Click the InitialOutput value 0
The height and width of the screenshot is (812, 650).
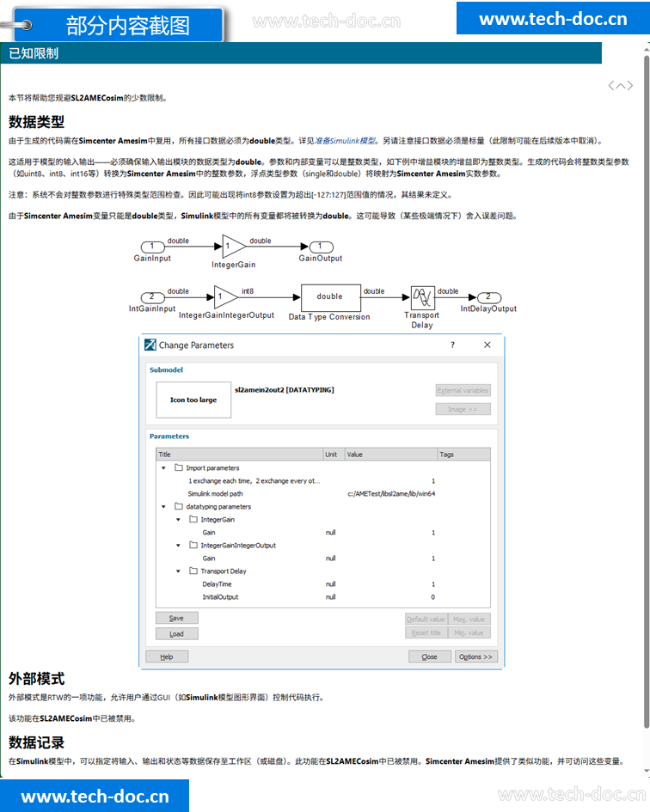pyautogui.click(x=433, y=597)
